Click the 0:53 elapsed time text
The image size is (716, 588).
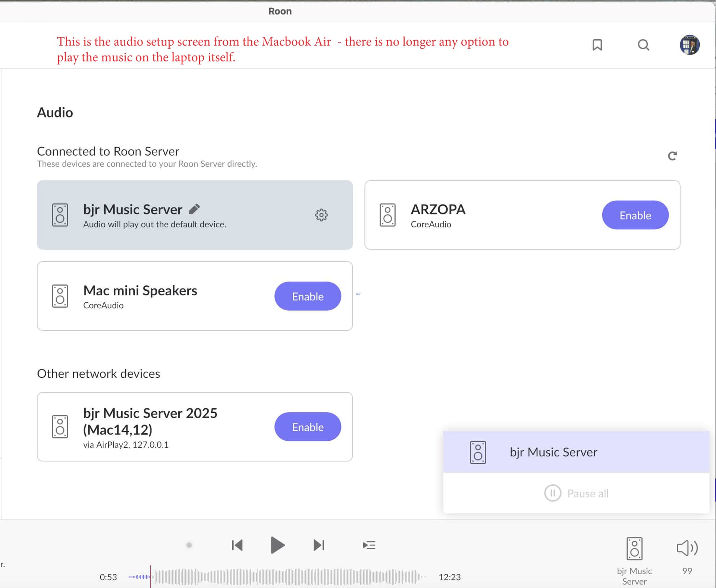pos(108,577)
